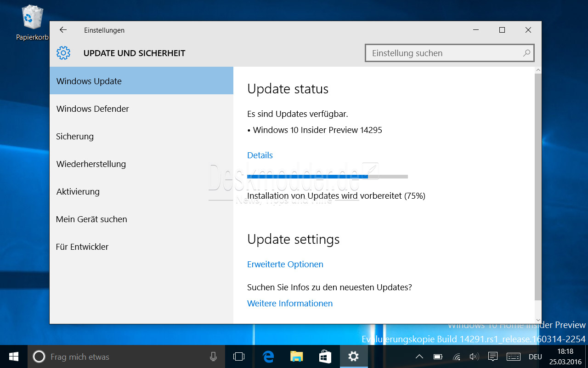Click the search magnifier icon
This screenshot has height=368, width=588.
click(x=526, y=53)
